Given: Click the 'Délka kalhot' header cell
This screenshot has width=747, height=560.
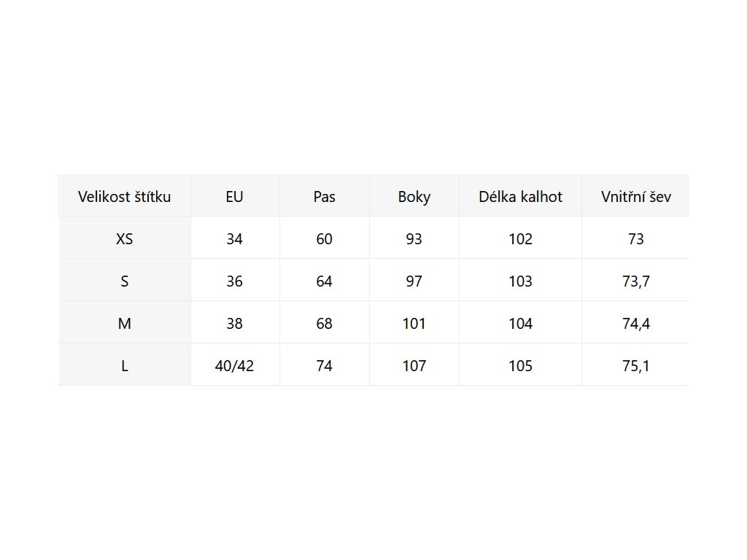Looking at the screenshot, I should [x=520, y=197].
